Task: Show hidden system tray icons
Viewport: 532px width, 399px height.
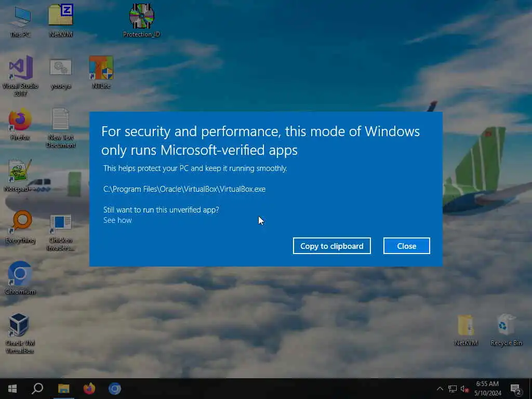Action: click(x=440, y=389)
